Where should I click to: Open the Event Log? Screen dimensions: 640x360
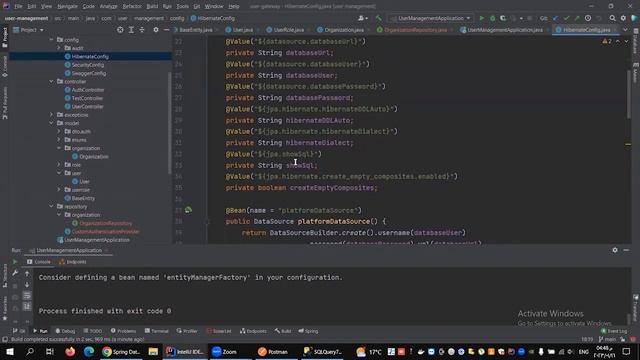pos(614,331)
